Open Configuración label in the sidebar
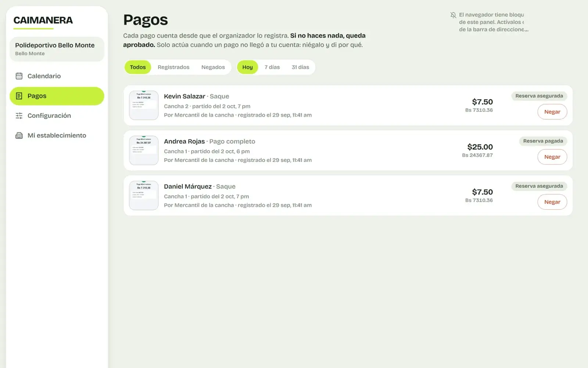This screenshot has height=368, width=588. (x=49, y=116)
